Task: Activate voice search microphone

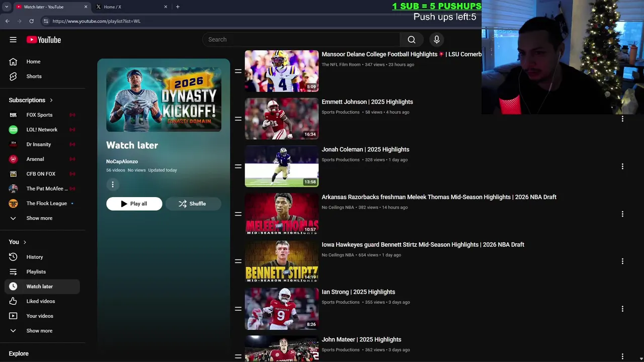Action: (x=437, y=39)
